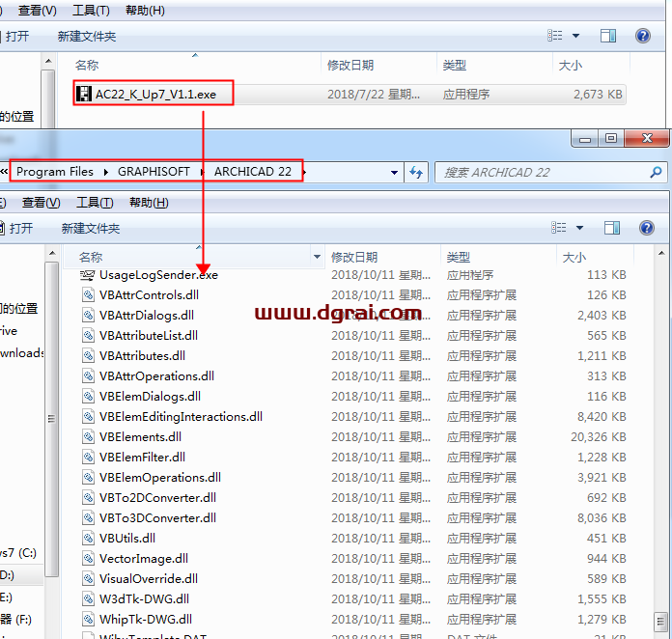The height and width of the screenshot is (639, 672).
Task: Click ARCHICAD 22 in the address bar
Action: tap(253, 172)
